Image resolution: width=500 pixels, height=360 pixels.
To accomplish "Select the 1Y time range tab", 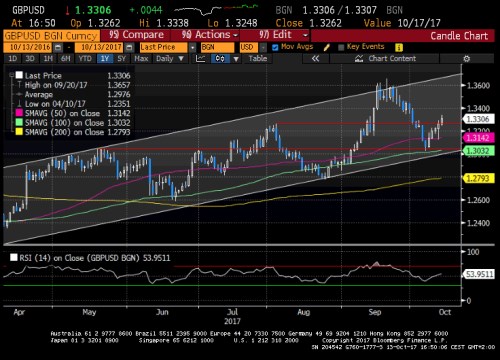I will pyautogui.click(x=105, y=59).
